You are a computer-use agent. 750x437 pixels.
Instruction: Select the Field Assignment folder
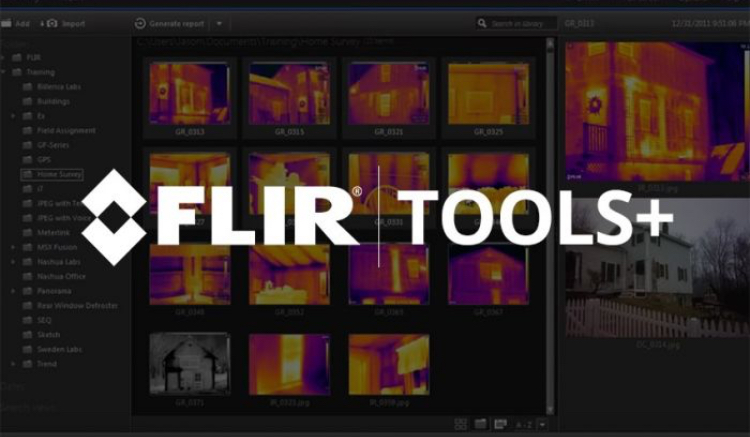click(66, 131)
